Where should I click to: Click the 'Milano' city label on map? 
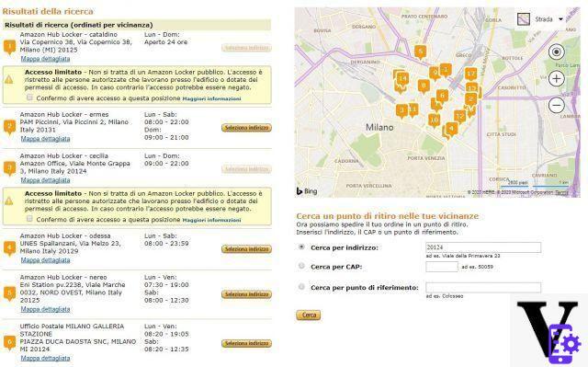click(379, 127)
